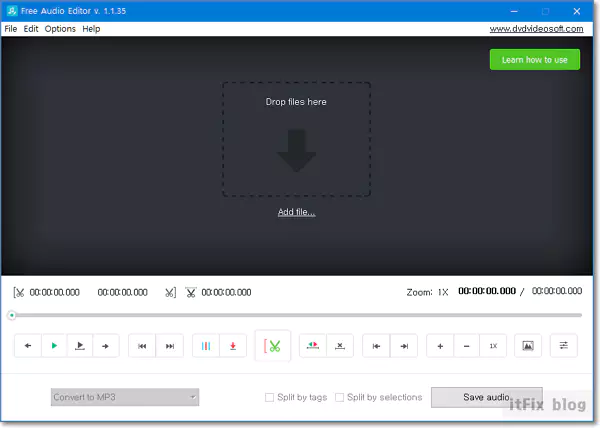The width and height of the screenshot is (600, 428).
Task: Open the File menu
Action: coord(11,29)
